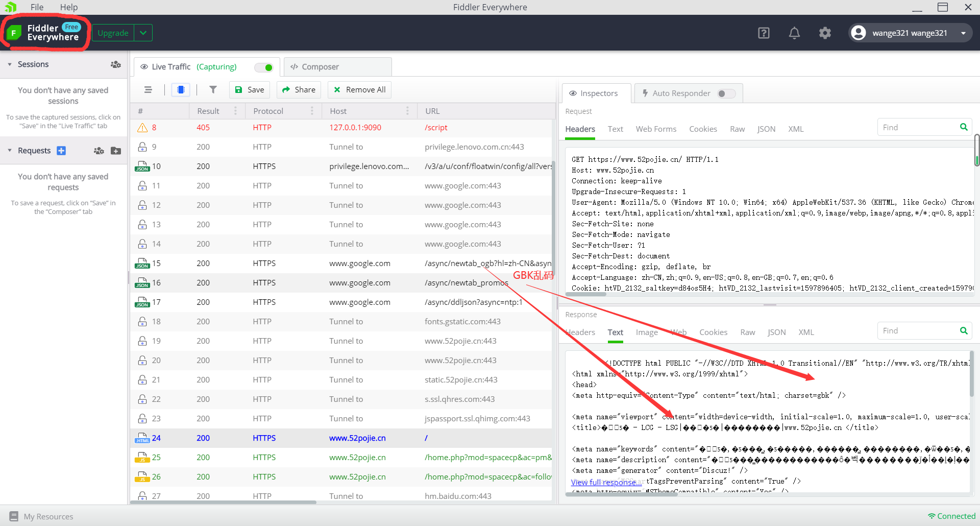Switch to the Composer tab

(x=337, y=67)
